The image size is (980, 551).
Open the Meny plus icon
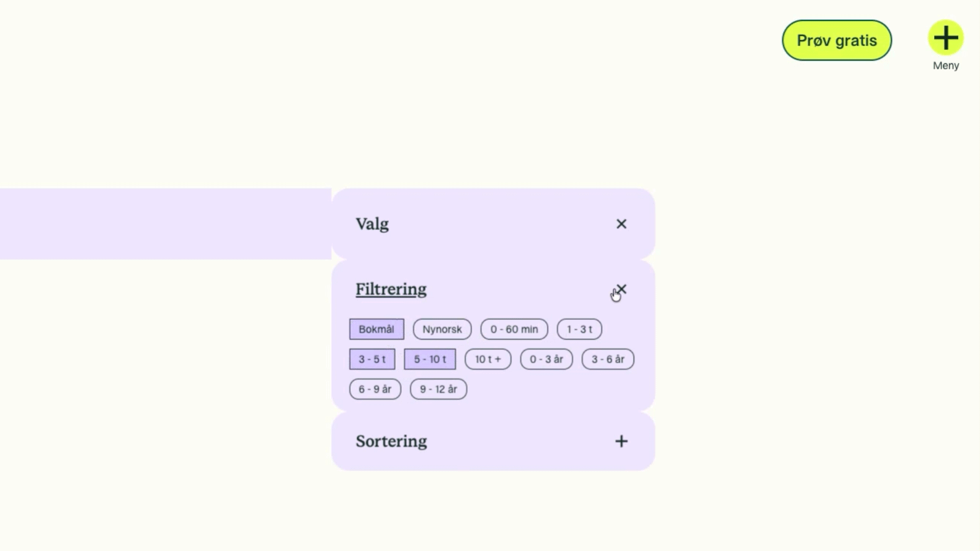pyautogui.click(x=945, y=38)
